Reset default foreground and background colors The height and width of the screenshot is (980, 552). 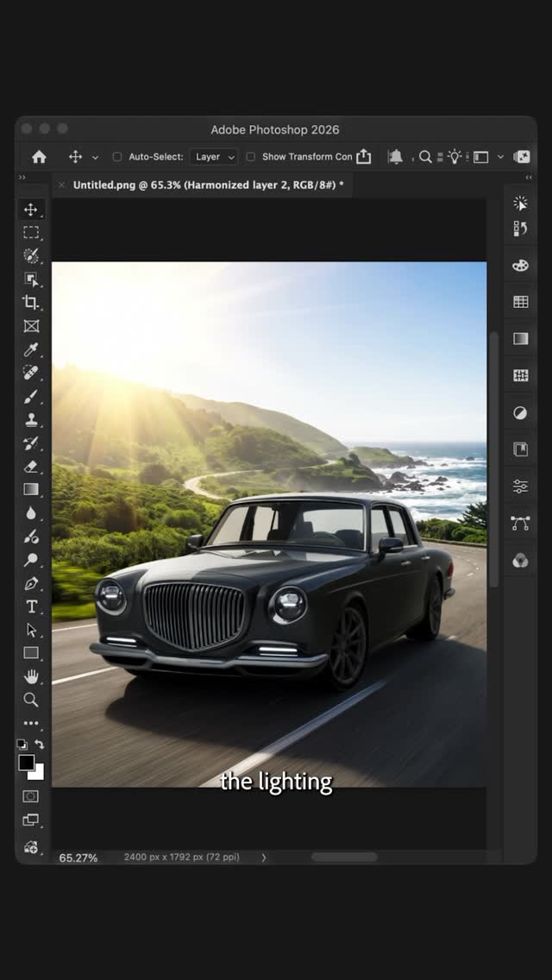[x=22, y=744]
